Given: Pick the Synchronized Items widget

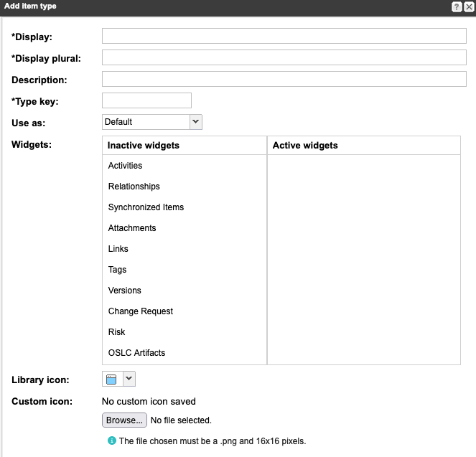Looking at the screenshot, I should point(146,207).
